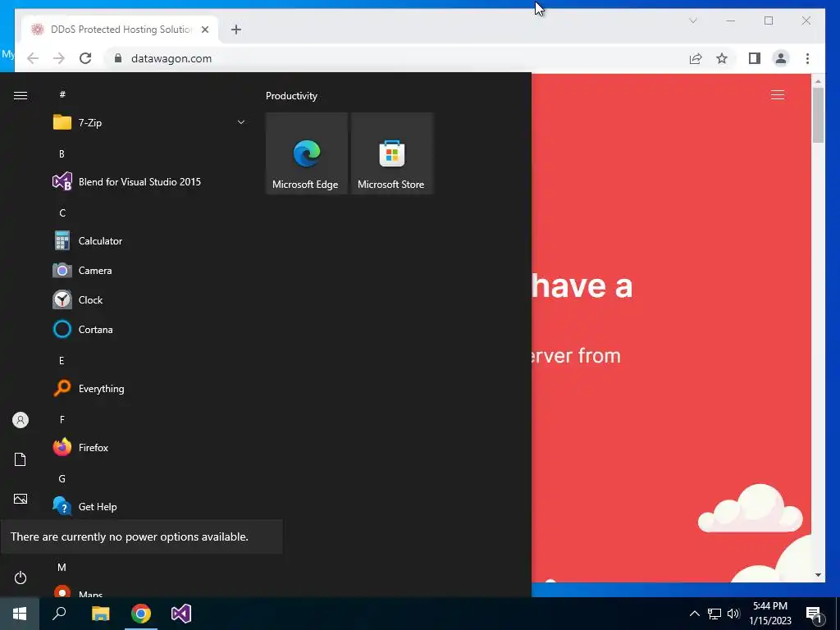Screen dimensions: 840x630
Task: Click the Power button in Start
Action: click(21, 577)
